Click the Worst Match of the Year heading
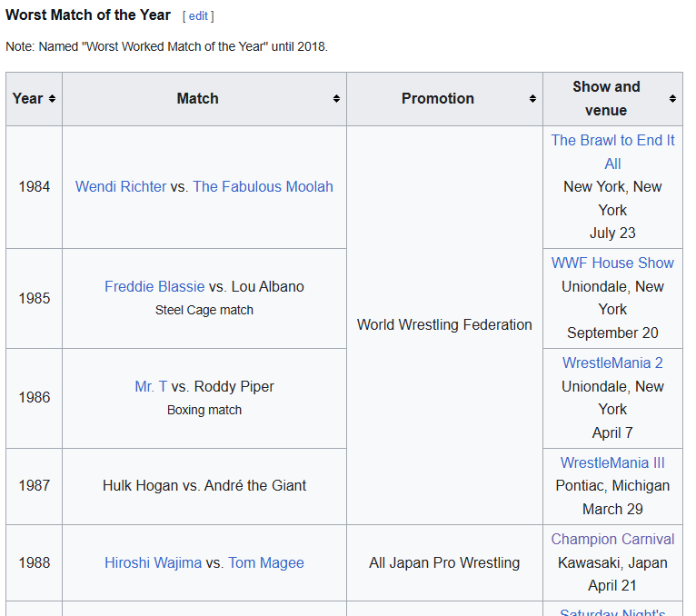 [x=88, y=15]
